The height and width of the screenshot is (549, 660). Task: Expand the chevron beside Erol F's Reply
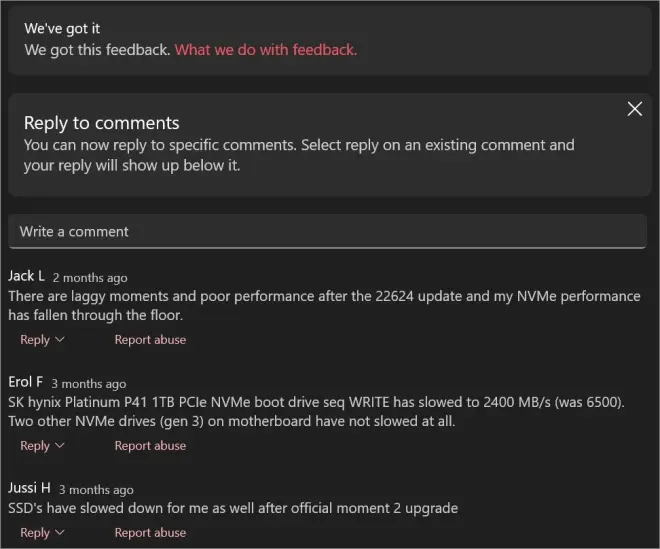pos(60,445)
